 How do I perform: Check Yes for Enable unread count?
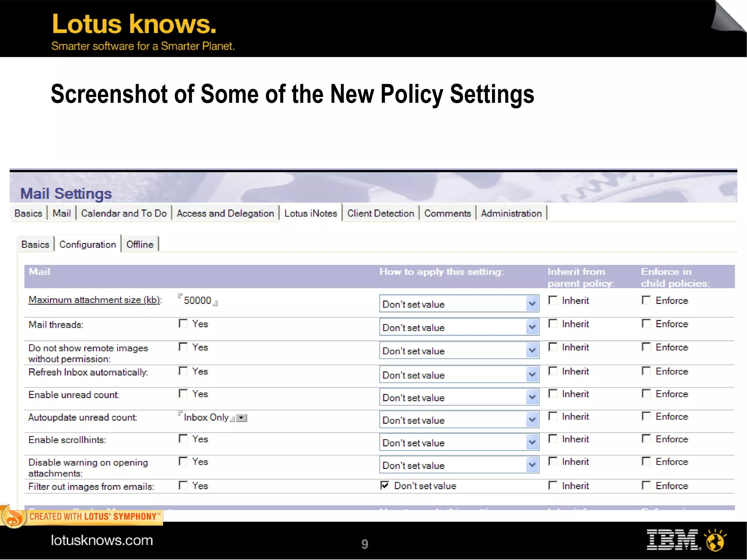click(x=183, y=394)
